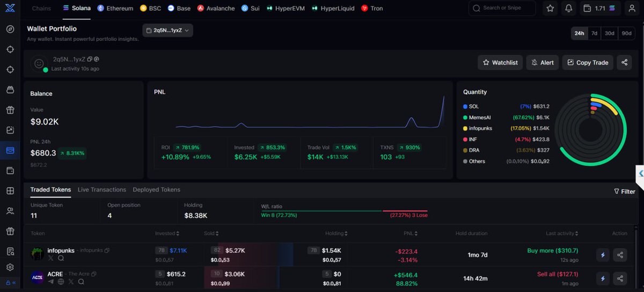
Task: Copy the infopunks token address icon
Action: (107, 251)
